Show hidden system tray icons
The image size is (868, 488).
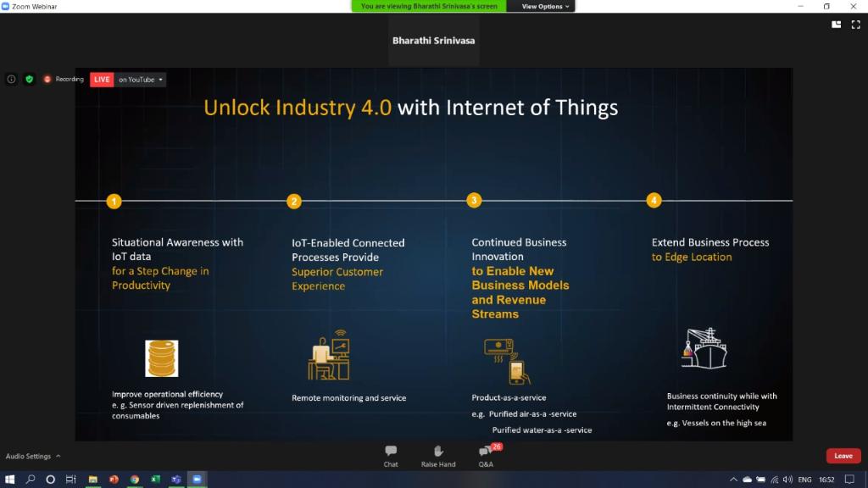[733, 480]
